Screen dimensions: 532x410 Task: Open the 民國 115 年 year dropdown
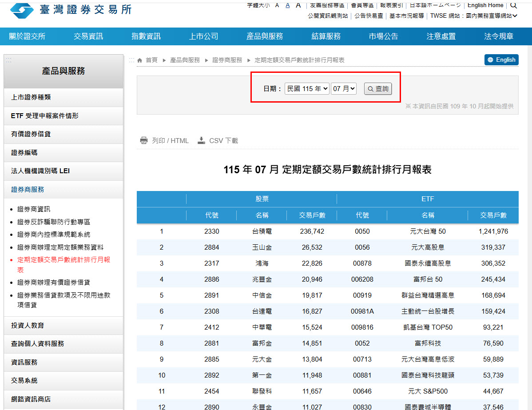(307, 88)
